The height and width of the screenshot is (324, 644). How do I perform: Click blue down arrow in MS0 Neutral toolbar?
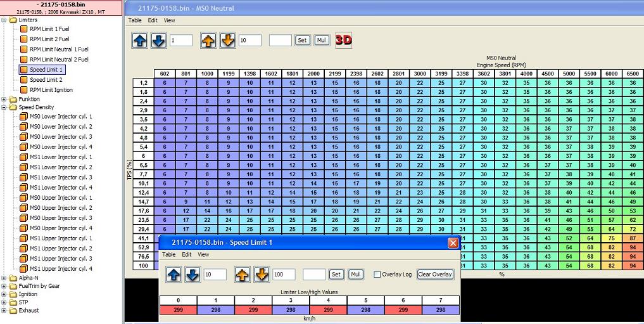click(158, 40)
